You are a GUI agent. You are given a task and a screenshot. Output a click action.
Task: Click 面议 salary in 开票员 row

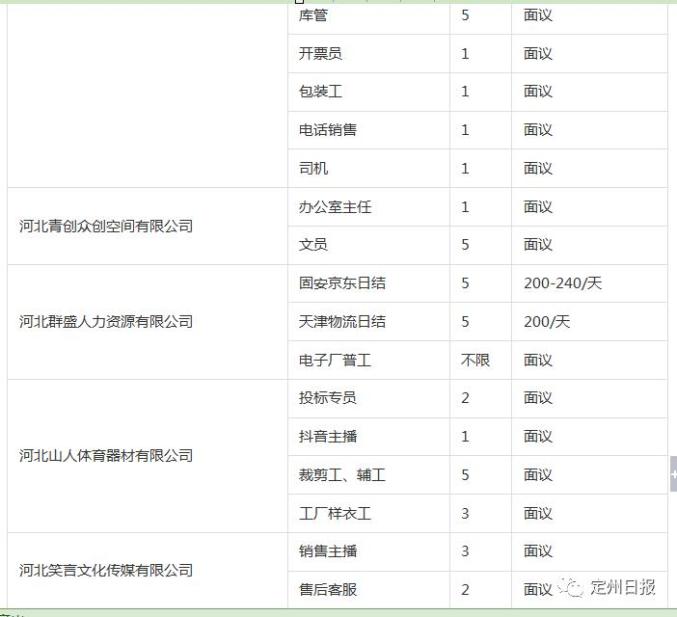538,54
